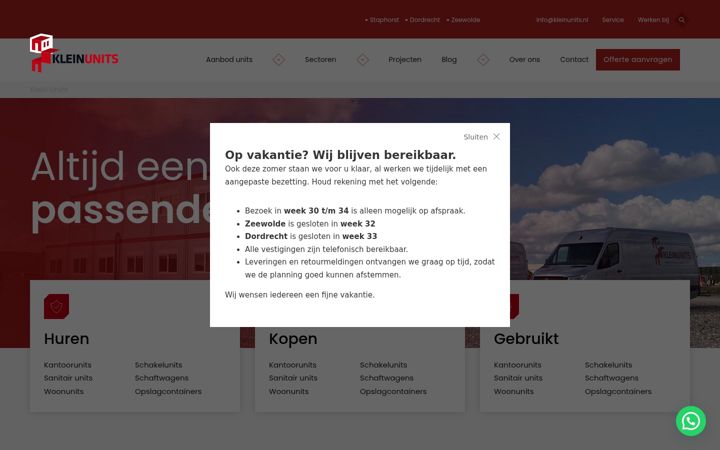Screen dimensions: 720x450
Task: Open Schaftwagens under Huren
Action: coord(162,378)
